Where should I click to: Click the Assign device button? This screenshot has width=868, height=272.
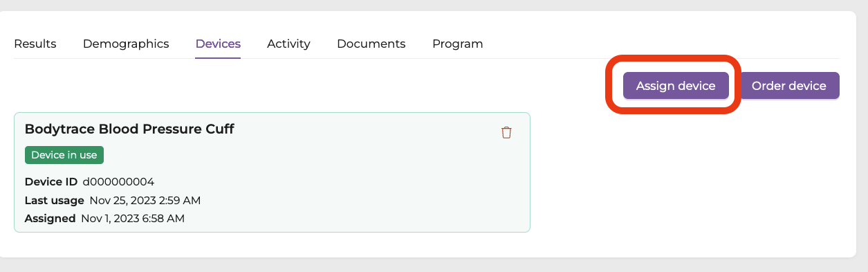676,86
